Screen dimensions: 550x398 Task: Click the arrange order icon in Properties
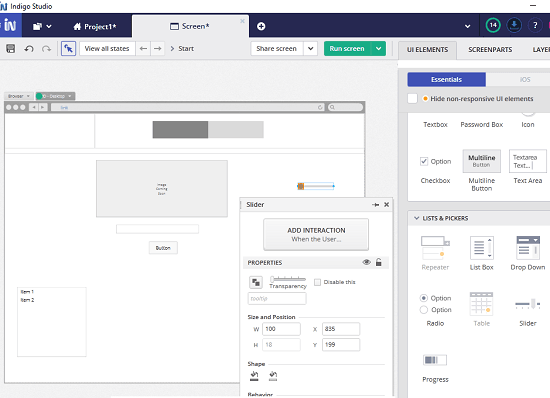tap(256, 282)
